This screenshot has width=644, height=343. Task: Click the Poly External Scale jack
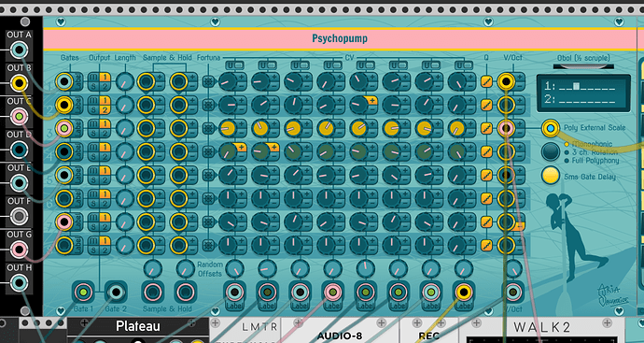(x=551, y=128)
